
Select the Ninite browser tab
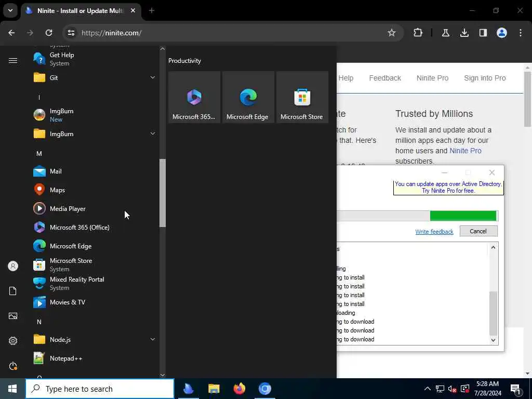[80, 11]
